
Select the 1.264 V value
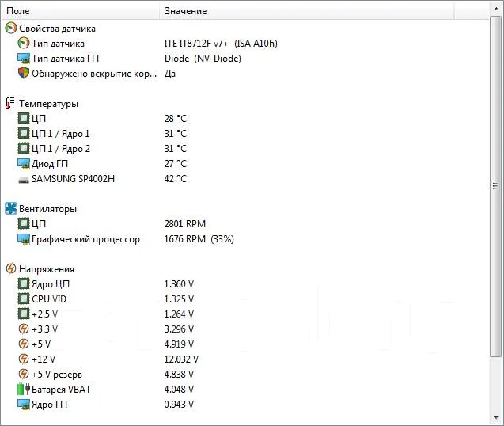pyautogui.click(x=179, y=314)
